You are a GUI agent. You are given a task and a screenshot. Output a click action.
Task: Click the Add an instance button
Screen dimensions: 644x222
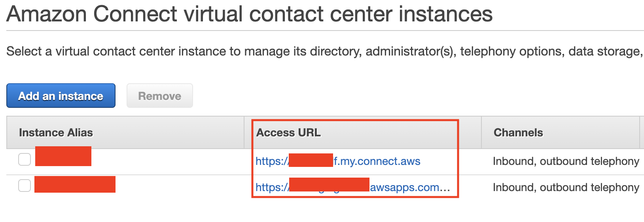(x=61, y=96)
